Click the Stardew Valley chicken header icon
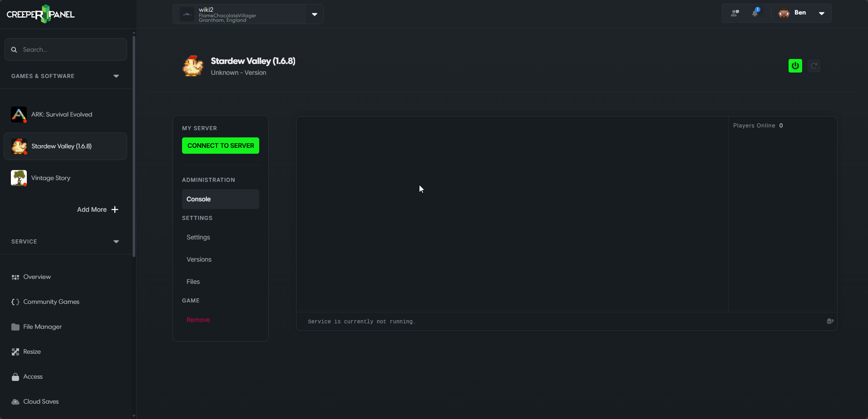The width and height of the screenshot is (868, 419). 193,66
